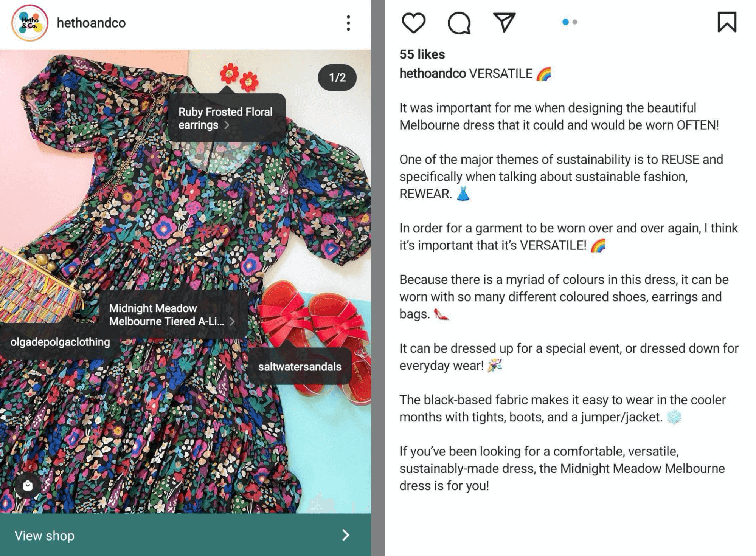The height and width of the screenshot is (556, 756).
Task: Tap the hethoandco profile avatar icon
Action: click(x=28, y=23)
